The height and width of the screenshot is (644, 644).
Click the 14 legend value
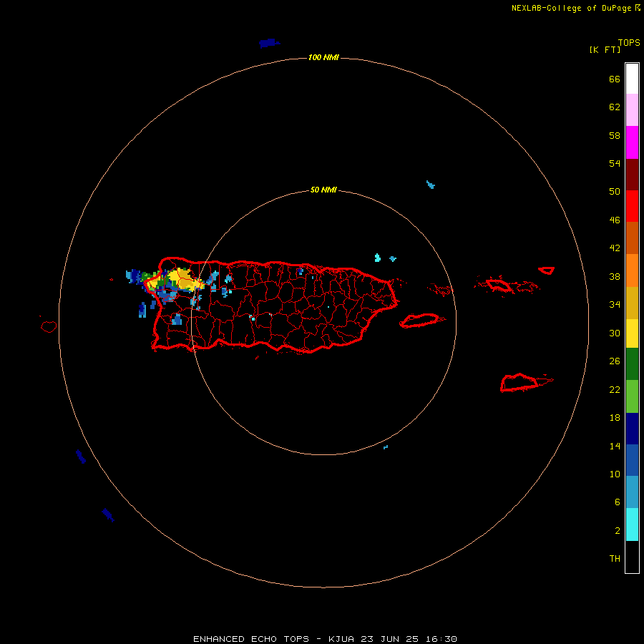(x=615, y=446)
